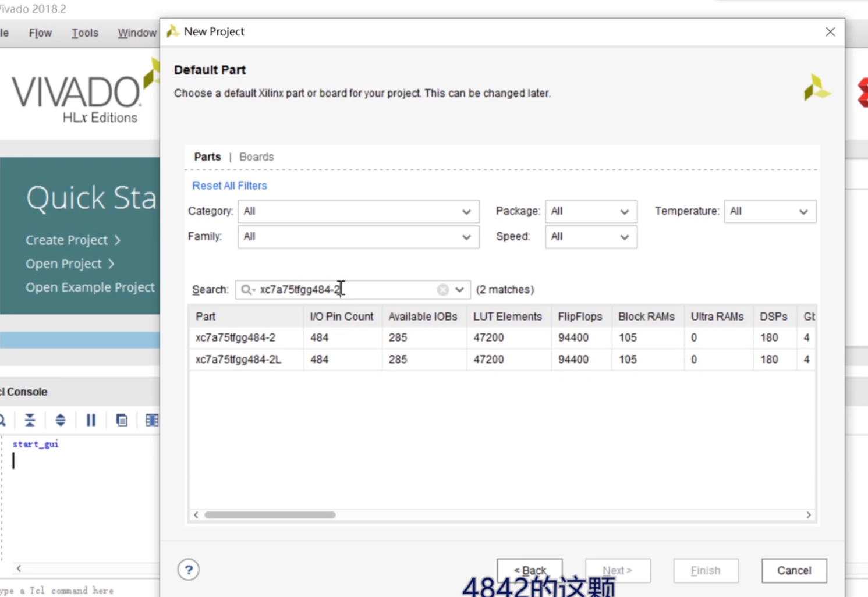Screen dimensions: 868x597
Task: Click Open Project in Quick Start
Action: point(70,264)
